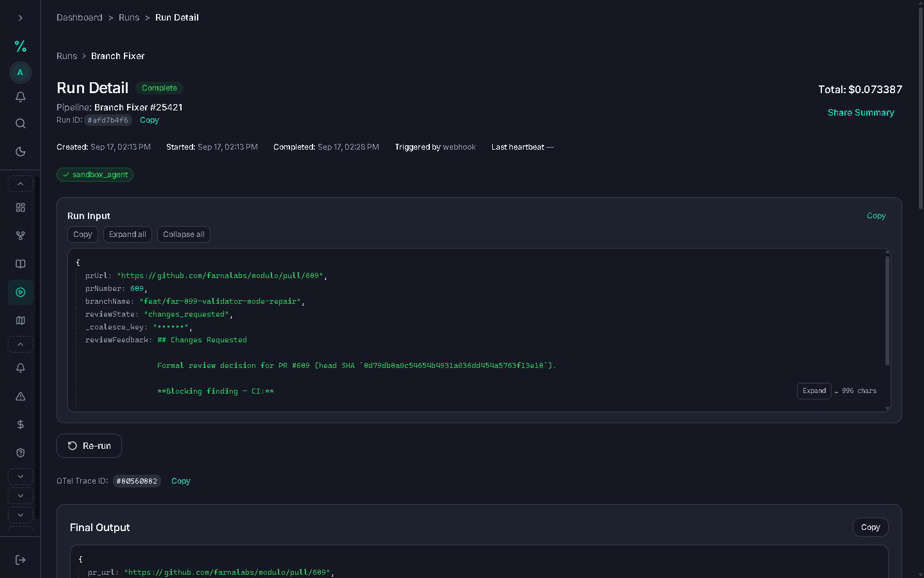
Task: Copy the OTel Trace ID
Action: [181, 481]
